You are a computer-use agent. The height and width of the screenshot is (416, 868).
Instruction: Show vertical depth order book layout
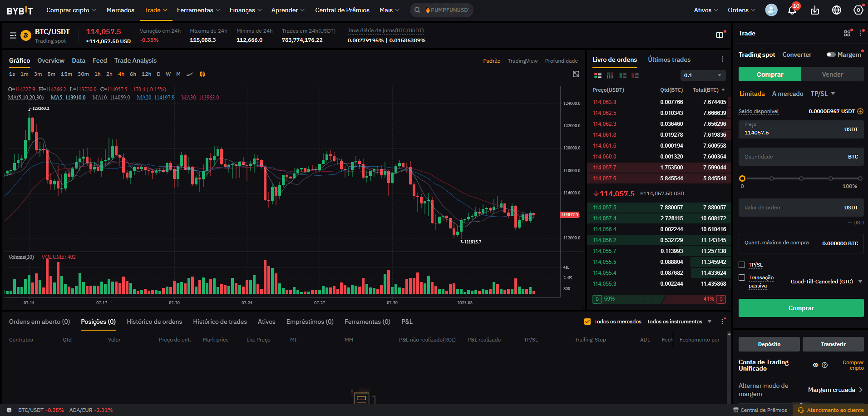610,75
